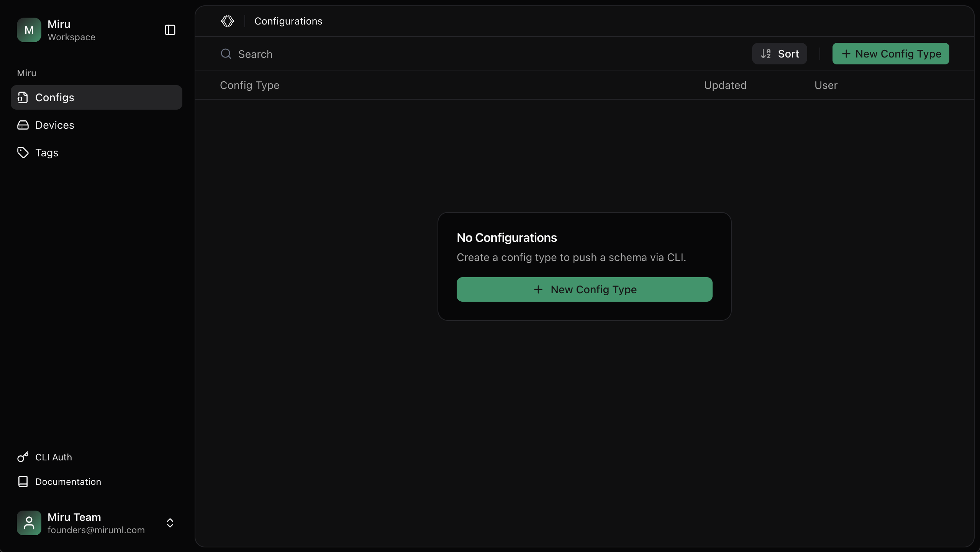
Task: Click the Config Type column header
Action: click(249, 85)
